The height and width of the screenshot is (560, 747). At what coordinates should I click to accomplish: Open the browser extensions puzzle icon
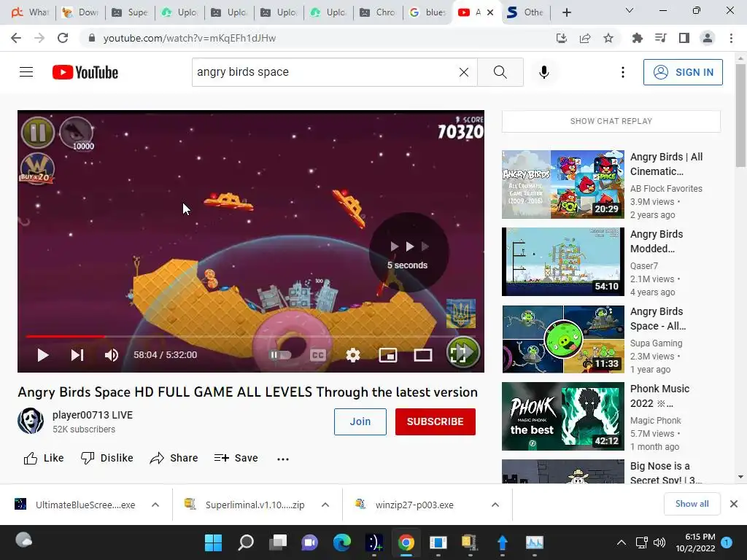(x=638, y=38)
